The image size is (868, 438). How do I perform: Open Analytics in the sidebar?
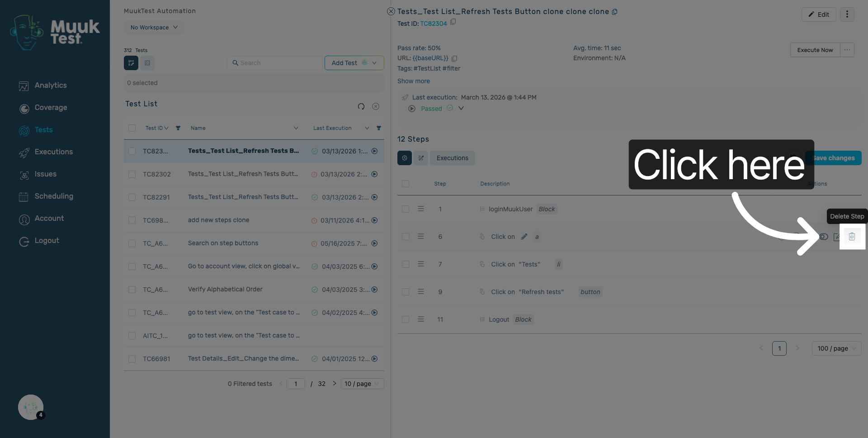pos(51,86)
